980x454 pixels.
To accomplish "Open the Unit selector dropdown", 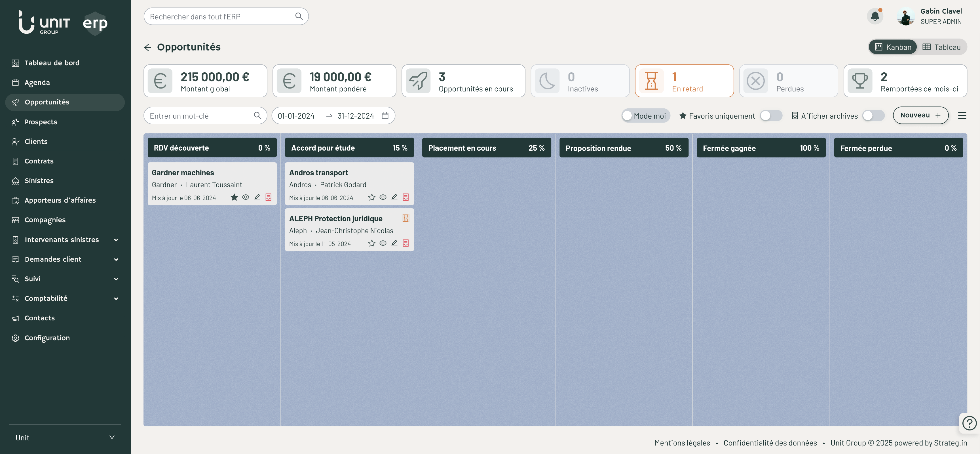I will coord(65,438).
